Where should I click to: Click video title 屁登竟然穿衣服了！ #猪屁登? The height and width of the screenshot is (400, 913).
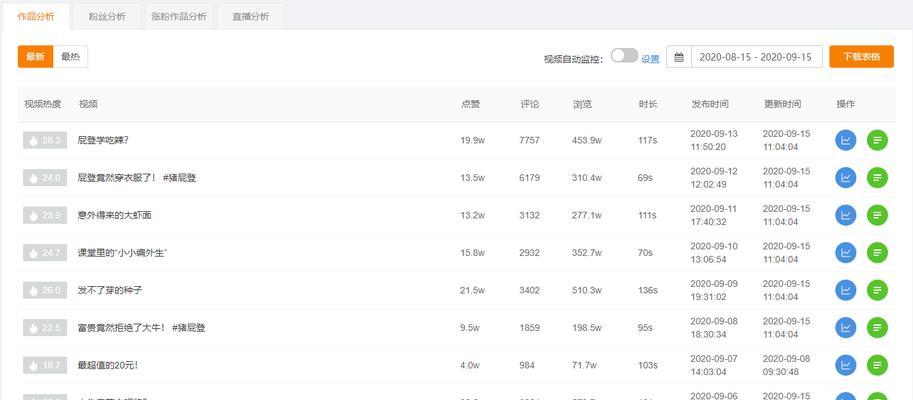click(x=137, y=178)
